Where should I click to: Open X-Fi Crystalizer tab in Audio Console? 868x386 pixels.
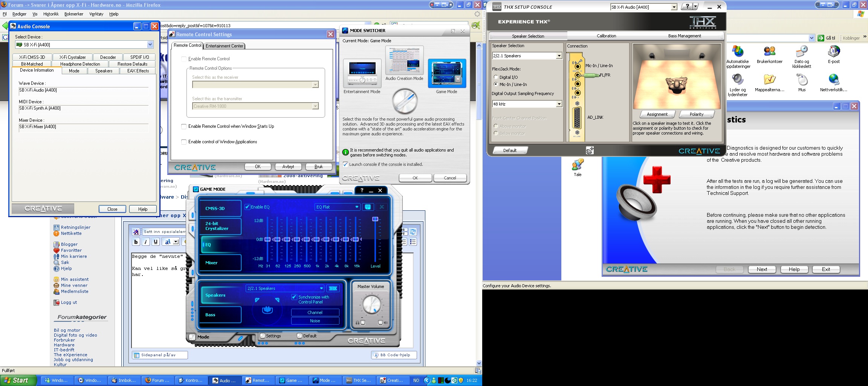click(73, 57)
